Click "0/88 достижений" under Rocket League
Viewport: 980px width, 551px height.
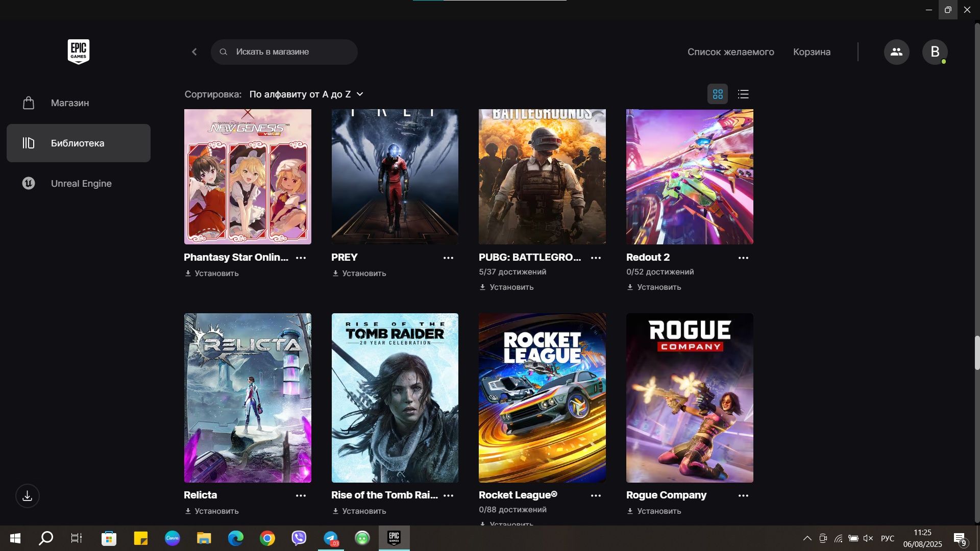[x=512, y=510]
